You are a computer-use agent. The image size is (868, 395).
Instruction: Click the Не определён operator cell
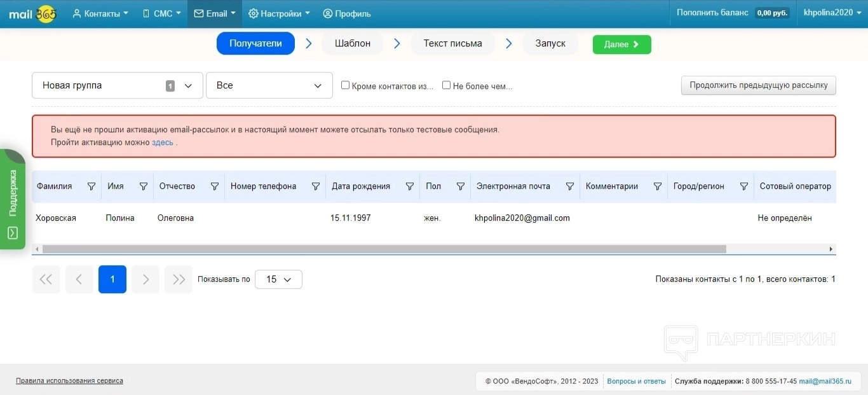[785, 218]
